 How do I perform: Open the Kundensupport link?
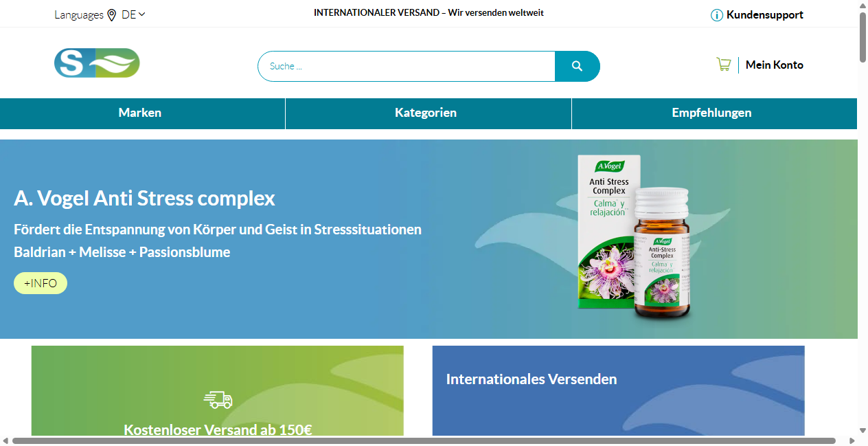pyautogui.click(x=765, y=14)
